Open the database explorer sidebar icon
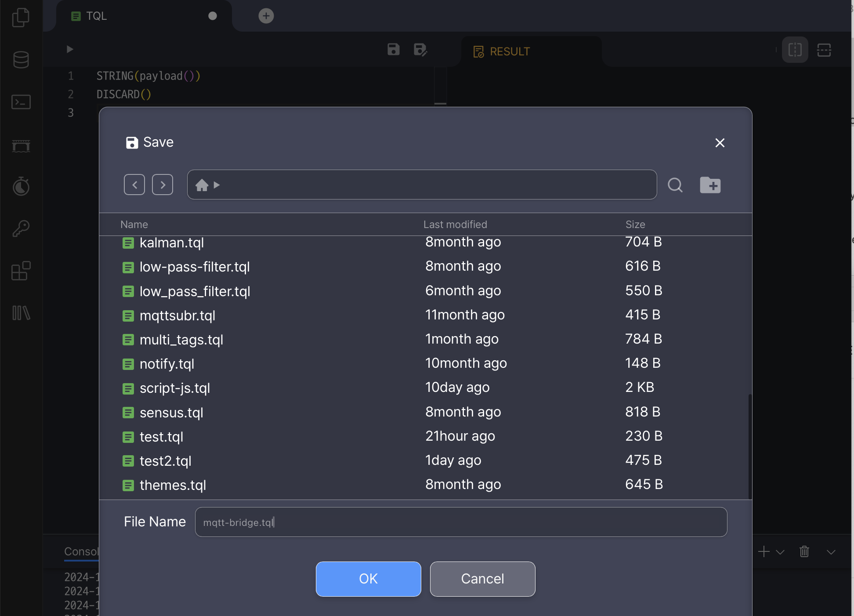The image size is (854, 616). pyautogui.click(x=21, y=60)
